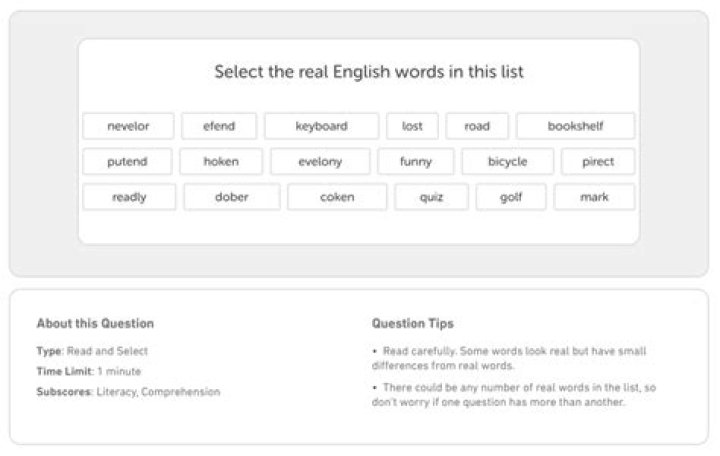Choose the word 'bicycle'
Viewport: 720px width, 456px height.
point(507,161)
